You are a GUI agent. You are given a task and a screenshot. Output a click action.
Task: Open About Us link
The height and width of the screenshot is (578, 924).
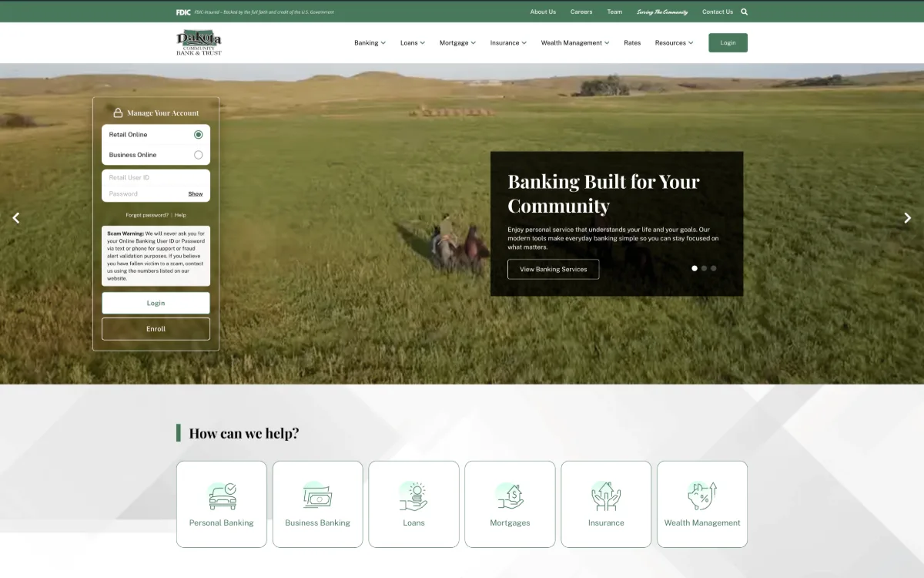pyautogui.click(x=543, y=12)
